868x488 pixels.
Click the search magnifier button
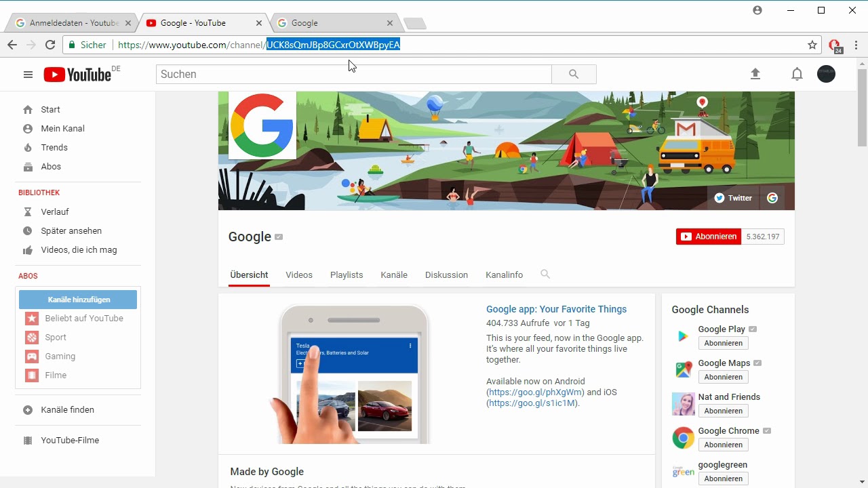(574, 74)
